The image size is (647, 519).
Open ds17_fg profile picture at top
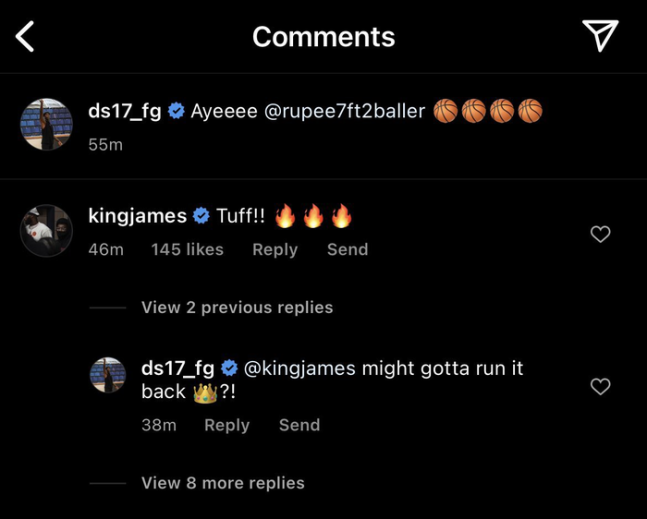pos(47,125)
